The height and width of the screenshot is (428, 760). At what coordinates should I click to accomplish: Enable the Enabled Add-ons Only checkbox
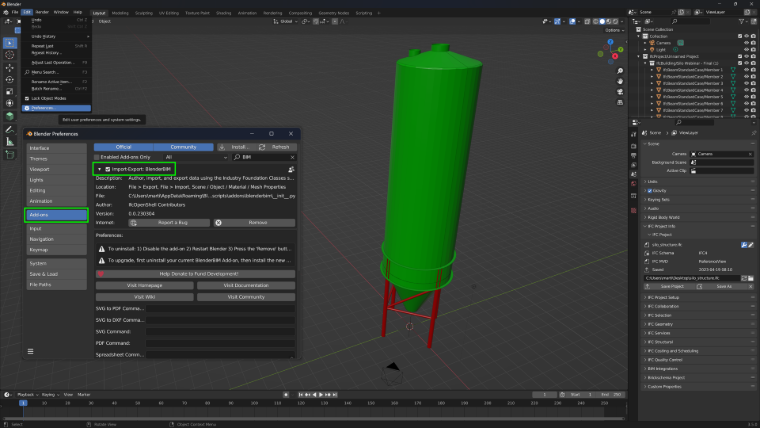pyautogui.click(x=97, y=157)
